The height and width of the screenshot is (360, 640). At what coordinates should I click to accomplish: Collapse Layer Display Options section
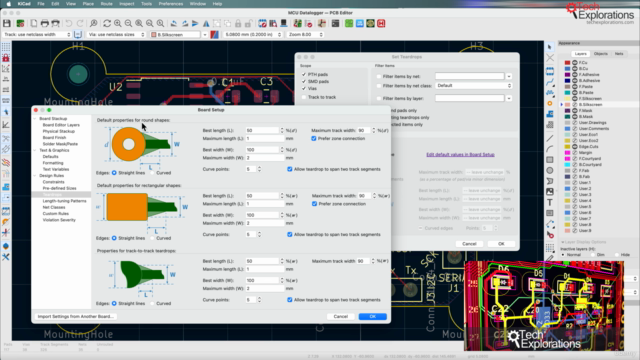(562, 242)
